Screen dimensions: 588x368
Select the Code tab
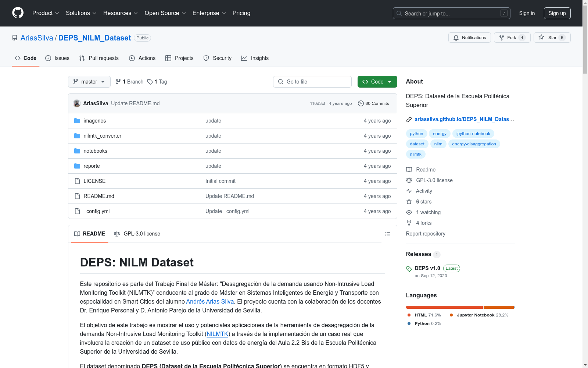coord(26,58)
